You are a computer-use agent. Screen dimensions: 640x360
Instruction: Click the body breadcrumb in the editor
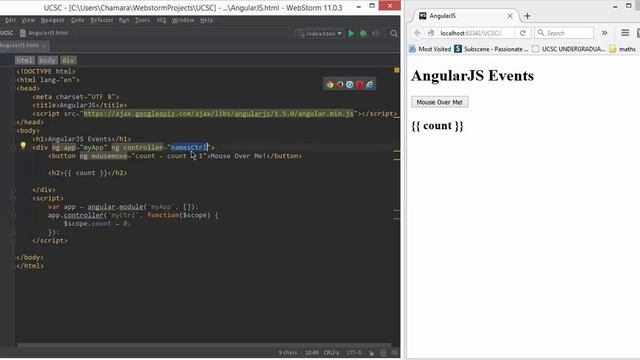(47, 60)
